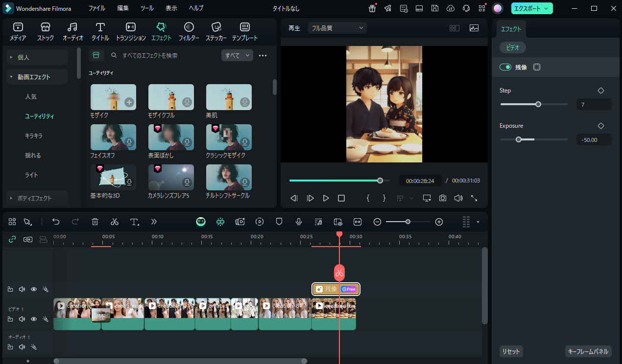The width and height of the screenshot is (622, 364).
Task: Play the preview with the play button
Action: tap(326, 198)
